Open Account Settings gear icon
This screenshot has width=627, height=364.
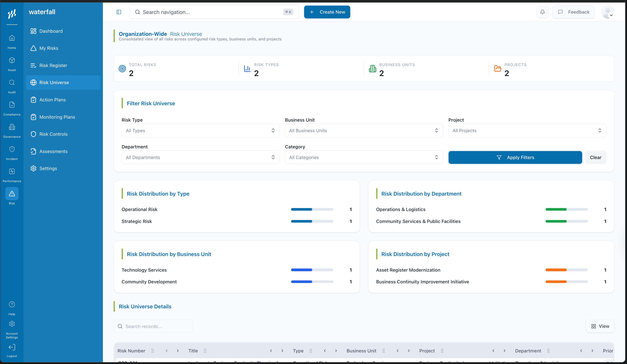coord(12,324)
